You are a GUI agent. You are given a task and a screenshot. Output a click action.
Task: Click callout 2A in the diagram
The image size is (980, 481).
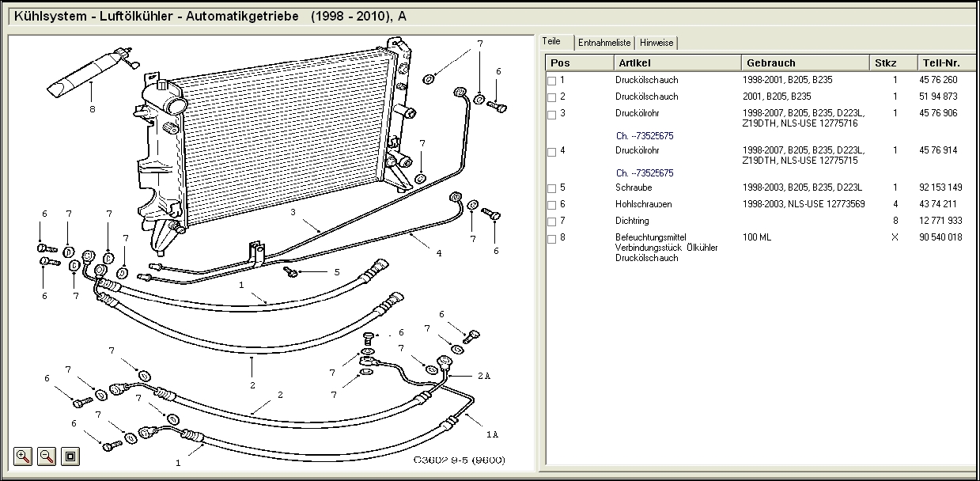click(484, 376)
